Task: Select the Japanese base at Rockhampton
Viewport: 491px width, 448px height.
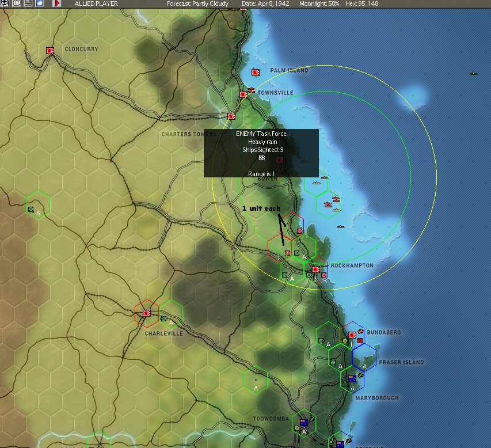Action: pyautogui.click(x=316, y=269)
